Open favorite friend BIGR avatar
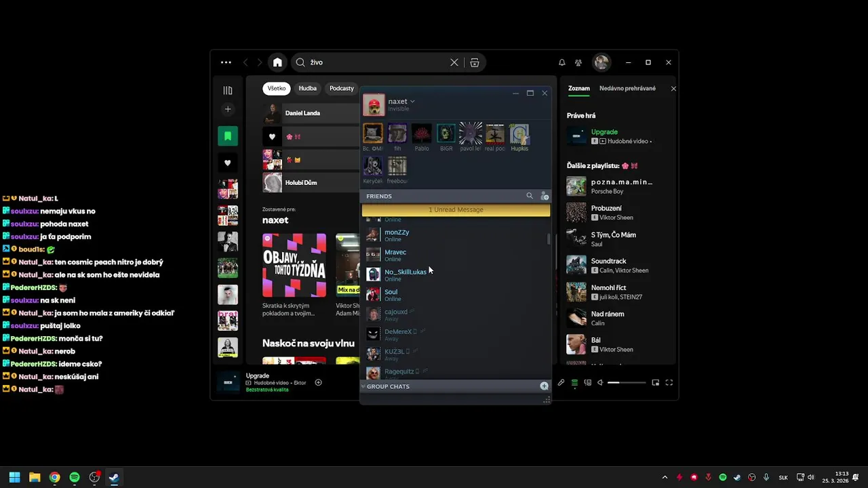The height and width of the screenshot is (488, 868). 446,134
